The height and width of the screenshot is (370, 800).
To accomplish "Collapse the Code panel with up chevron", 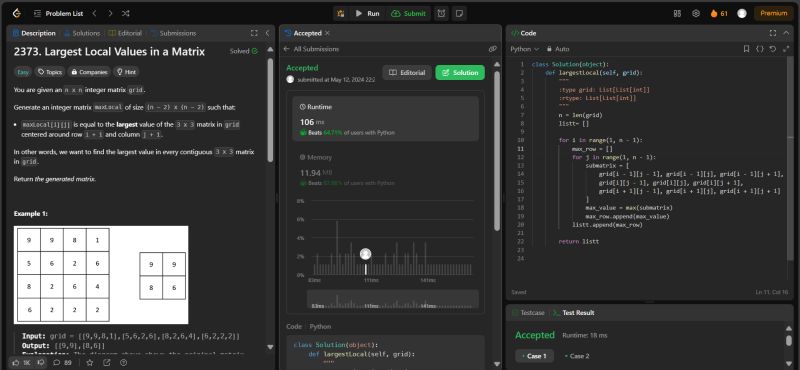I will [786, 33].
